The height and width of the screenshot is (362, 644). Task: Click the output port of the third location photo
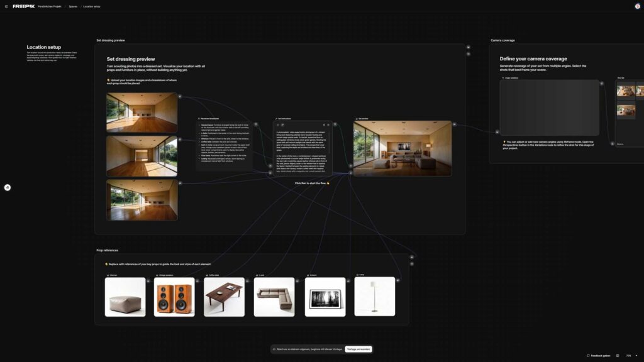point(180,183)
